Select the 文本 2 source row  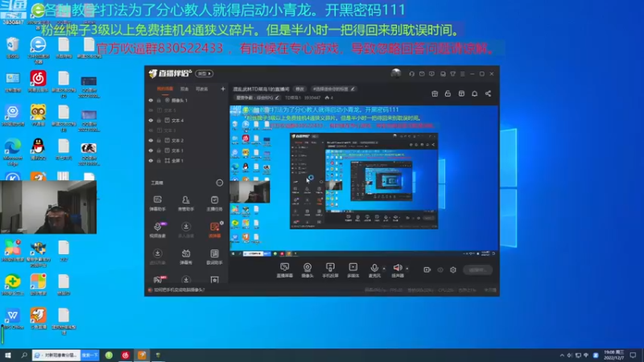click(187, 140)
